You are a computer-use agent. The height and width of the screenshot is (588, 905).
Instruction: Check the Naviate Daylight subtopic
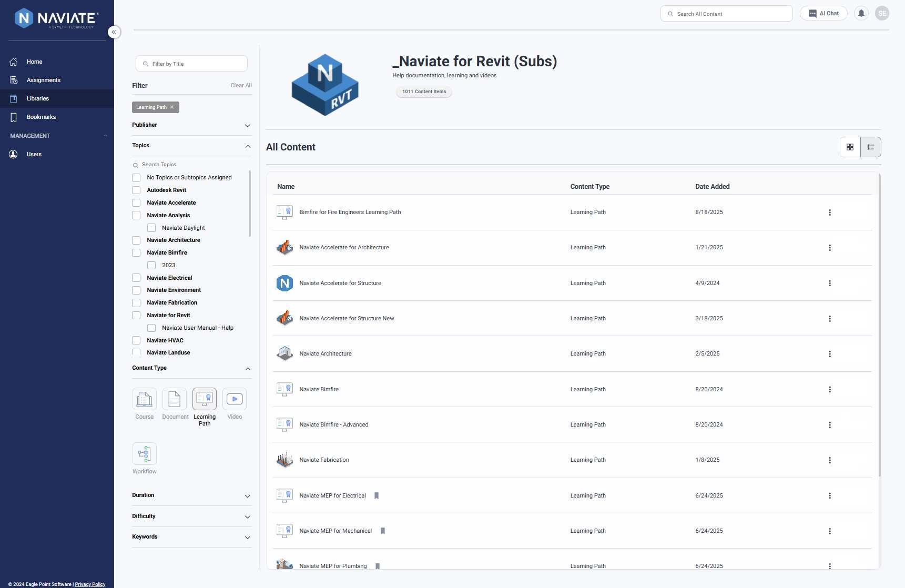(x=151, y=228)
